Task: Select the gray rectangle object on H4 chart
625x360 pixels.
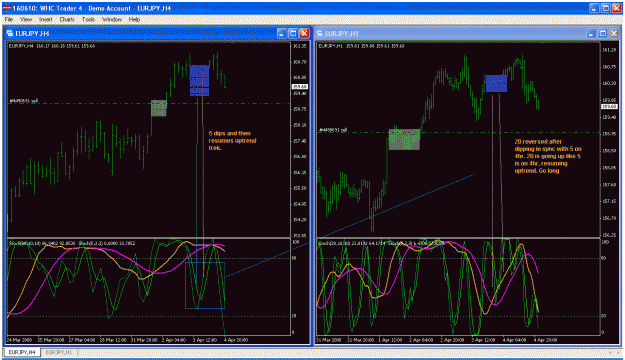Action: (159, 108)
